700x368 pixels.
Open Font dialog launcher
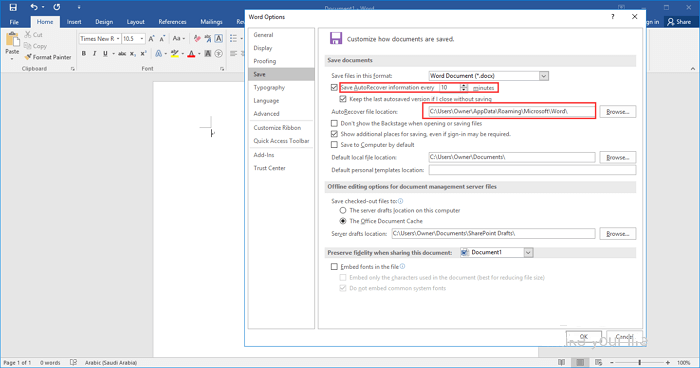pyautogui.click(x=222, y=69)
